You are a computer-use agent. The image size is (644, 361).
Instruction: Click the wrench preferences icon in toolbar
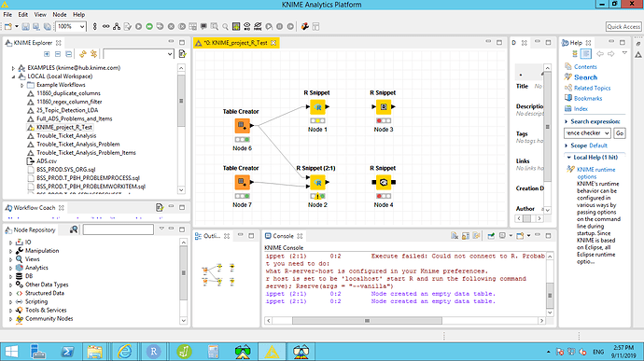[x=305, y=26]
